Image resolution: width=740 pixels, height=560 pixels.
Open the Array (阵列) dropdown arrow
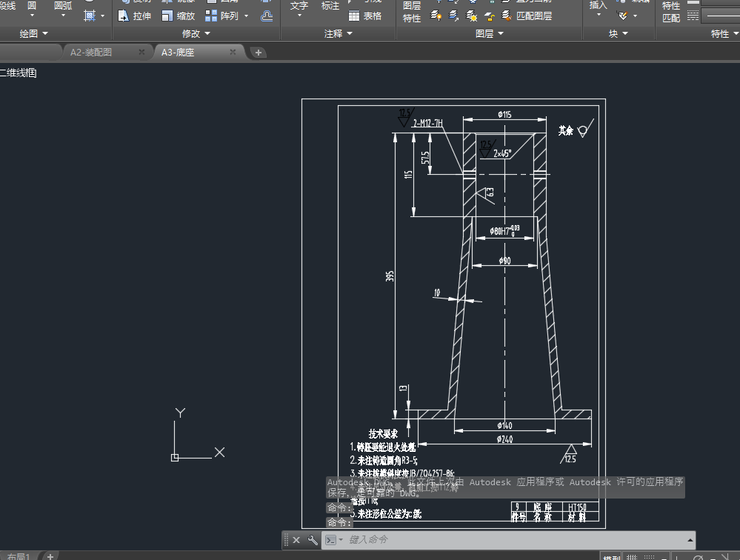coord(247,16)
